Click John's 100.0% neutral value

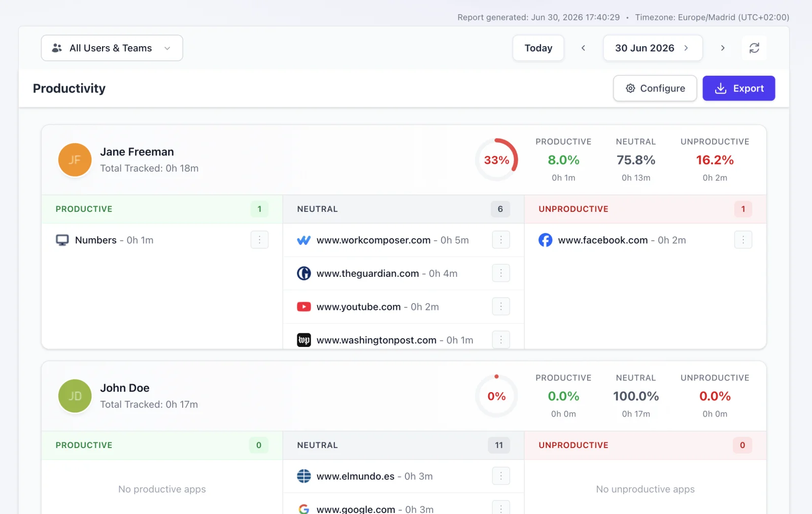coord(636,396)
